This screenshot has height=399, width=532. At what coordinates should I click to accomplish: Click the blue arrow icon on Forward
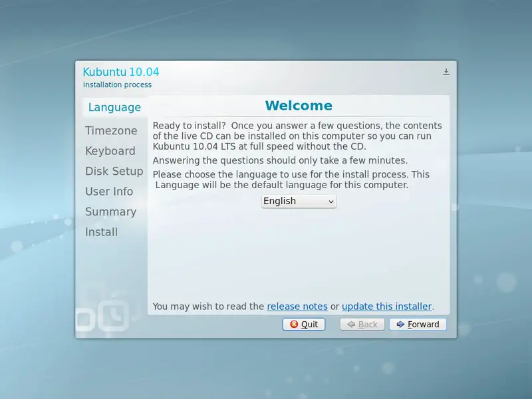pos(400,325)
